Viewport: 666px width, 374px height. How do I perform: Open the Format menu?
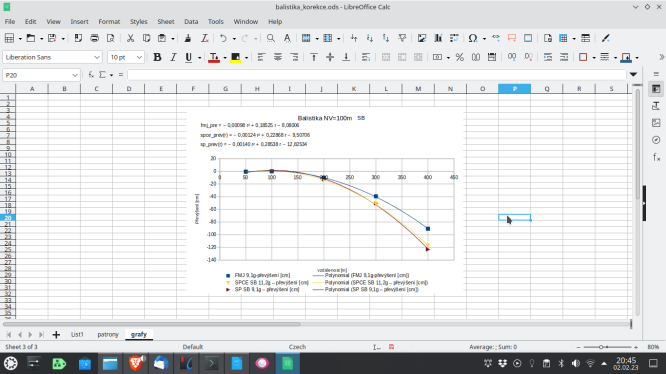point(109,22)
